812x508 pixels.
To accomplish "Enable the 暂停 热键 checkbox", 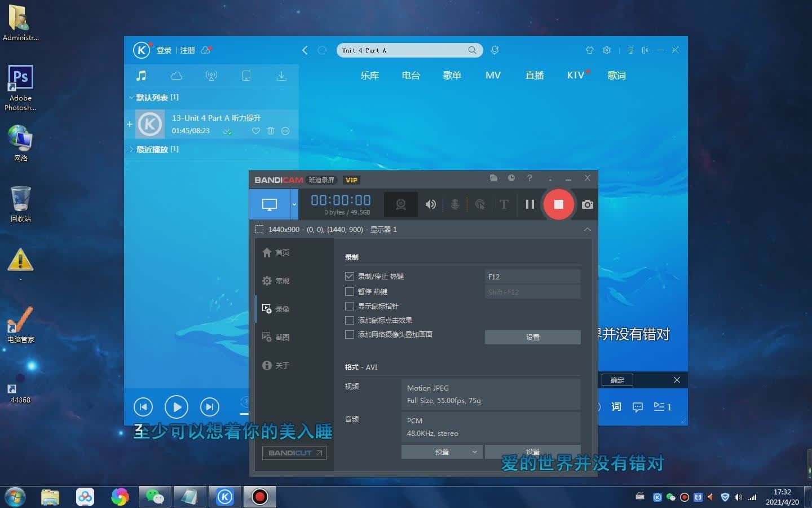I will click(350, 291).
